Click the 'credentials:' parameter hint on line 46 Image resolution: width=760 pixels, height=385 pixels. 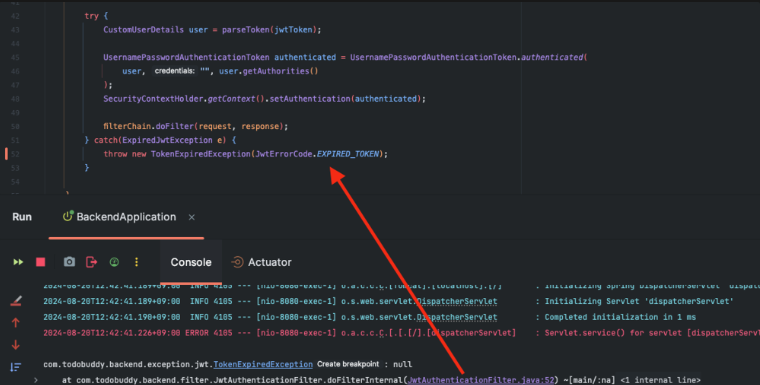tap(175, 71)
